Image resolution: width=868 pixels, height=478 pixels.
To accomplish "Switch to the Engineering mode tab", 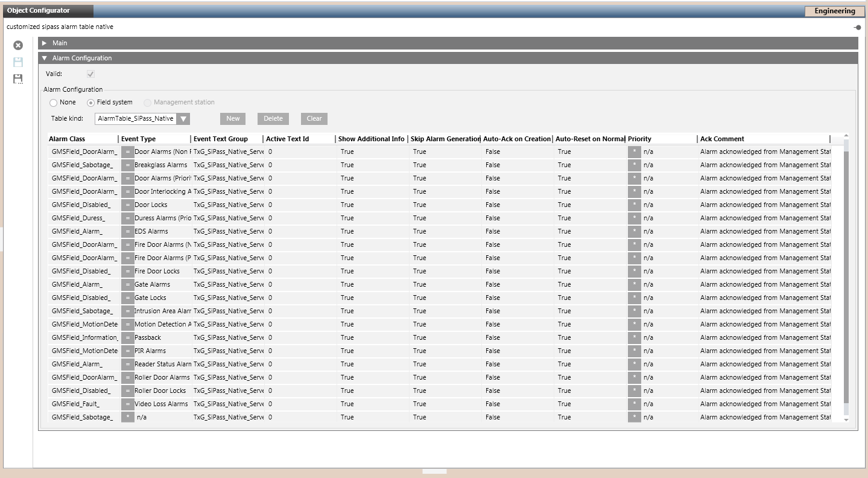I will [x=834, y=10].
